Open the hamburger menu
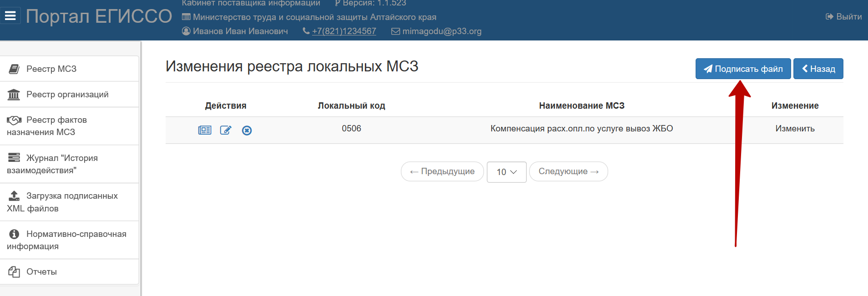Viewport: 868px width, 296px height. [x=10, y=16]
